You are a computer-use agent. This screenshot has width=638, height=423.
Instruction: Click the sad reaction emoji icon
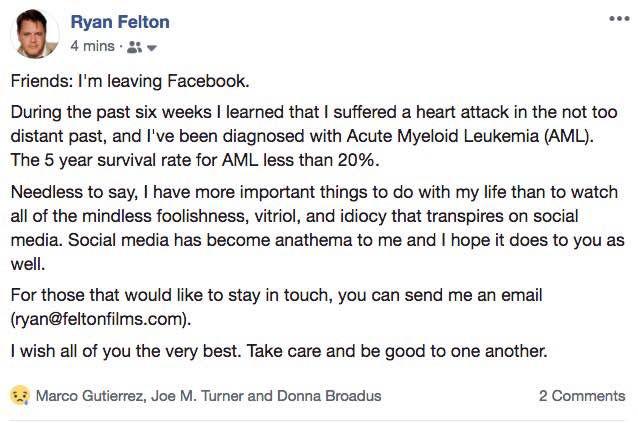(x=20, y=395)
